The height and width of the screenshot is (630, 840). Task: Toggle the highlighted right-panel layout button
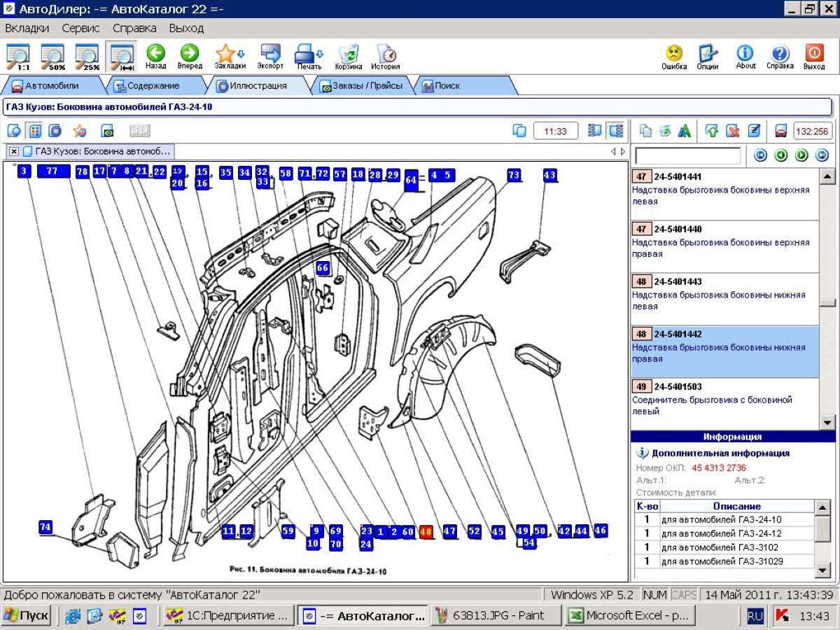point(616,131)
